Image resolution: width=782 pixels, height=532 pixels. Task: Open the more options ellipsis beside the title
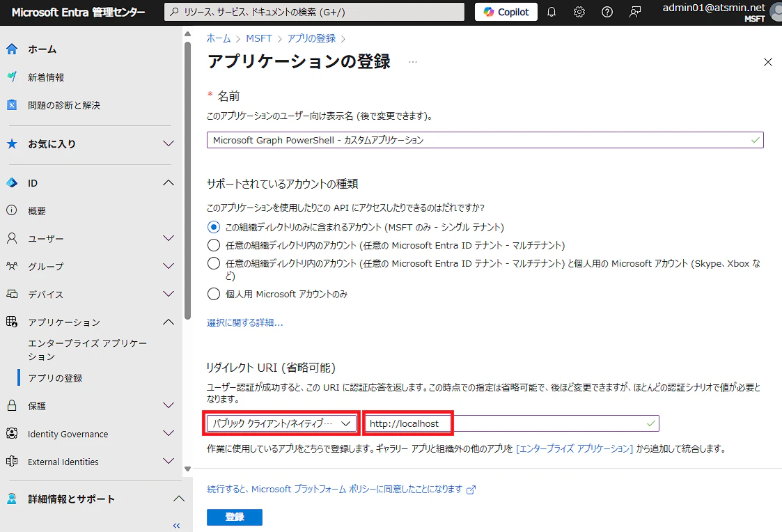click(x=412, y=63)
